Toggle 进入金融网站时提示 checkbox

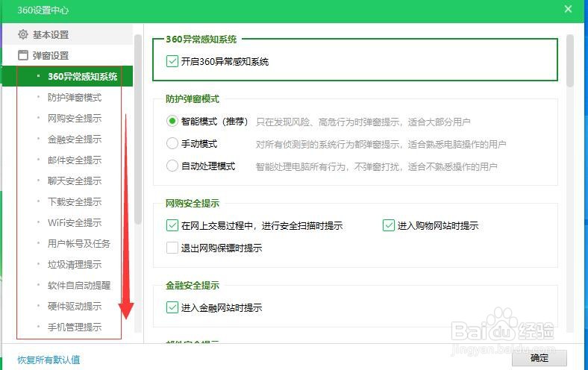172,307
